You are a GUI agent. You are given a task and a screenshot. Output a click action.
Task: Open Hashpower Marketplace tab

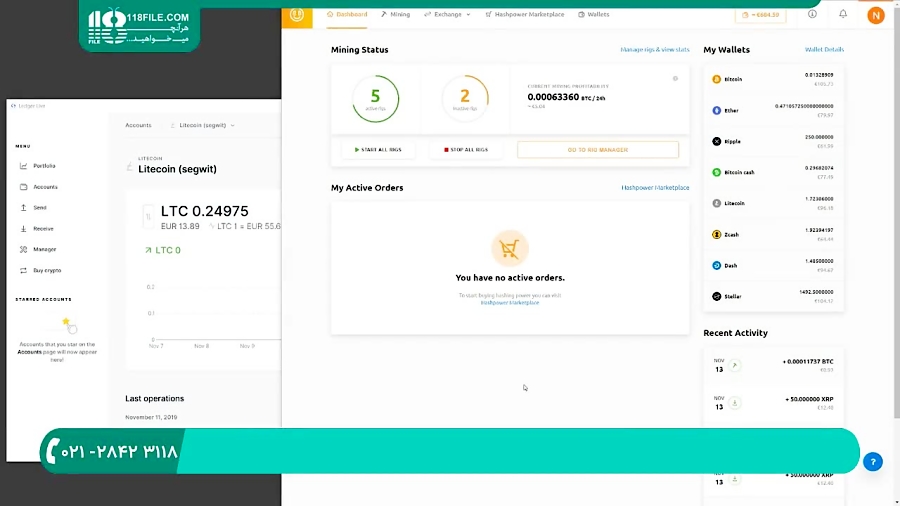pos(525,14)
